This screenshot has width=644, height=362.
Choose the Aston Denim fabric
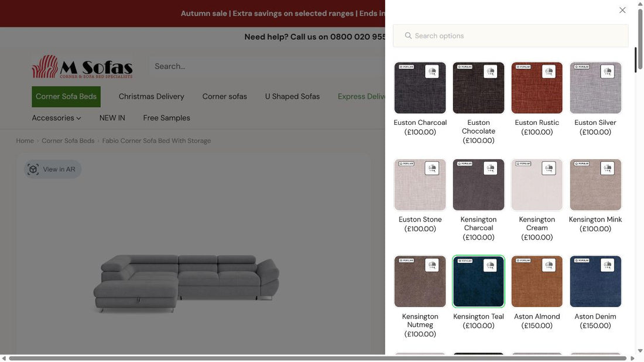tap(595, 282)
